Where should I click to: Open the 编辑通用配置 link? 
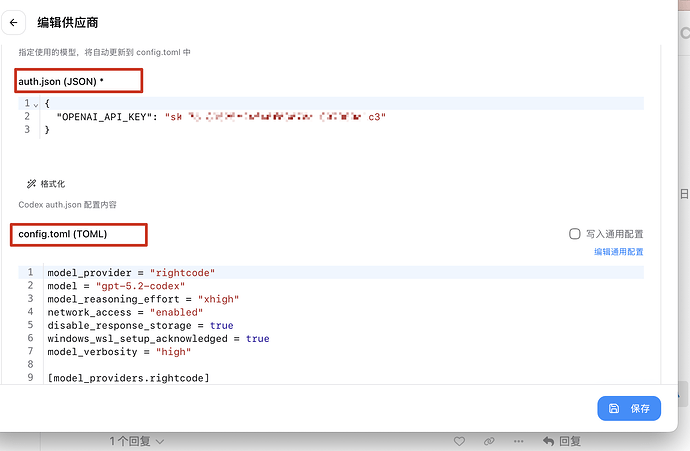[x=618, y=252]
